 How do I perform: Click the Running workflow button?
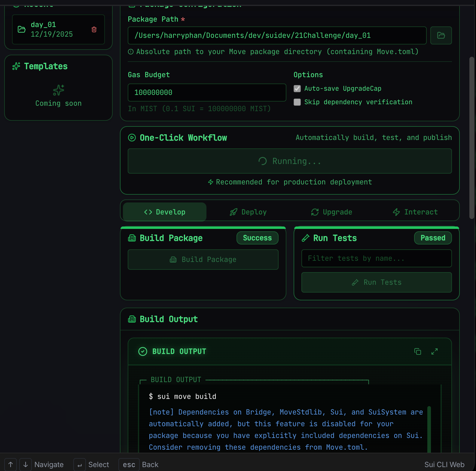290,161
